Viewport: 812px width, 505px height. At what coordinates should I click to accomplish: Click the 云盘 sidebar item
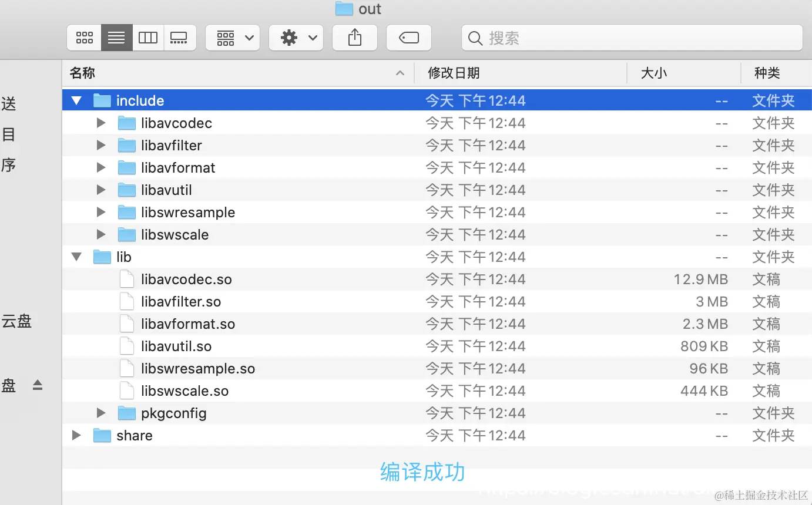pyautogui.click(x=16, y=321)
